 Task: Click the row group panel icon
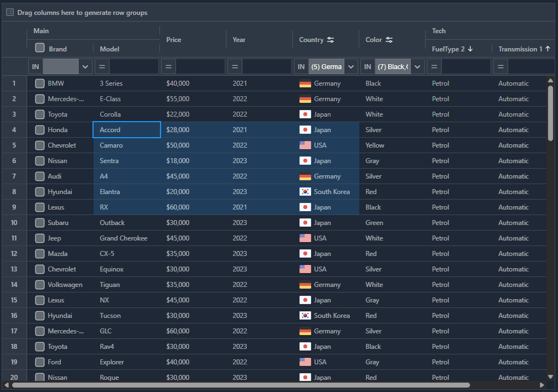coord(10,12)
